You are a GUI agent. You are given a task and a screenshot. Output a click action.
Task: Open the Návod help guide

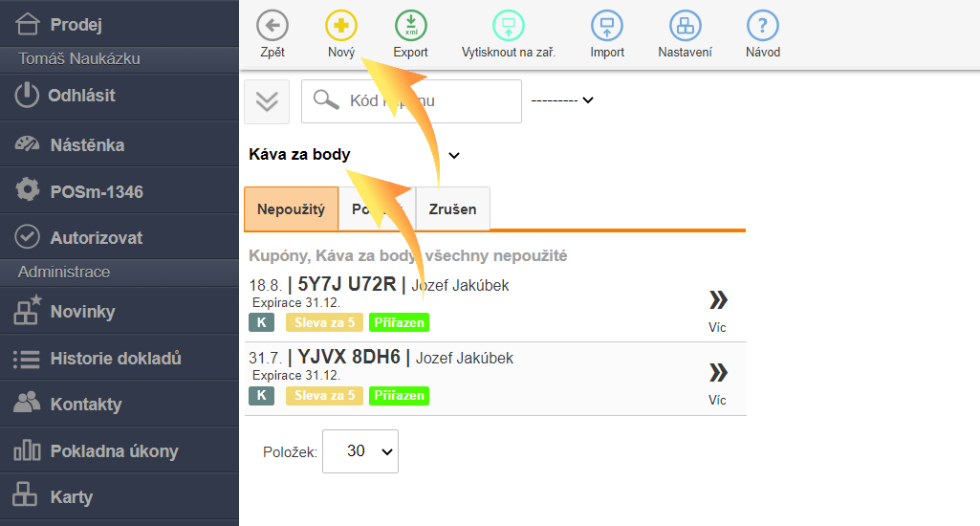(x=762, y=26)
